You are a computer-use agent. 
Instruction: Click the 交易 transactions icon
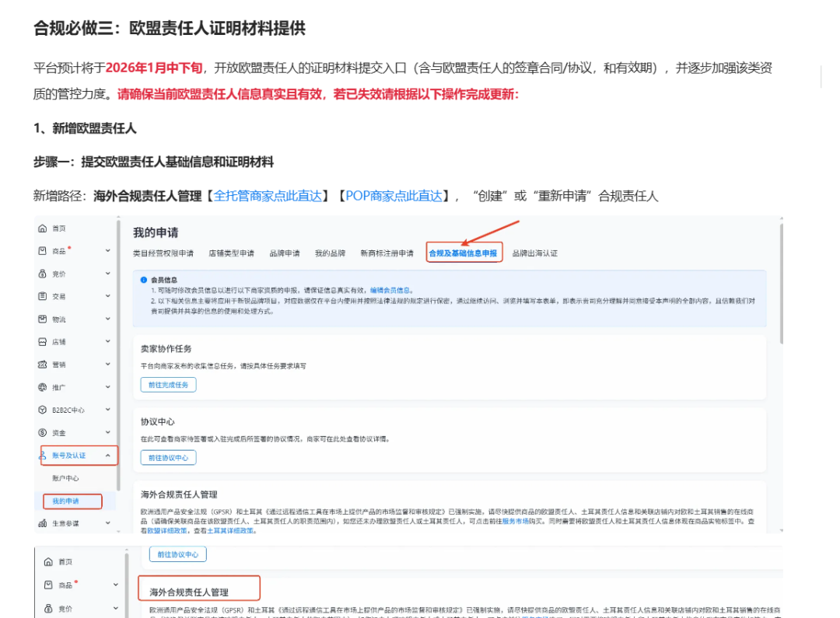click(43, 295)
